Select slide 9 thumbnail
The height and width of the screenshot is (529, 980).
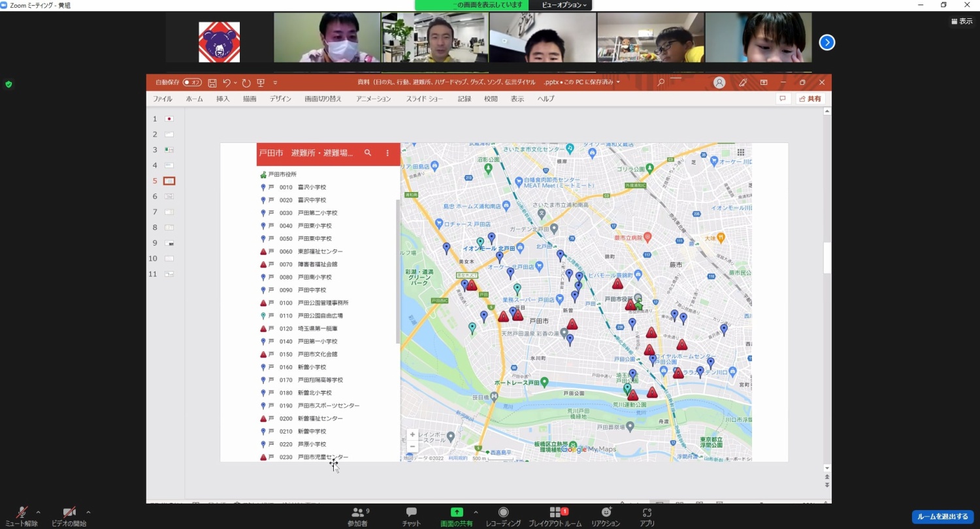click(x=169, y=243)
